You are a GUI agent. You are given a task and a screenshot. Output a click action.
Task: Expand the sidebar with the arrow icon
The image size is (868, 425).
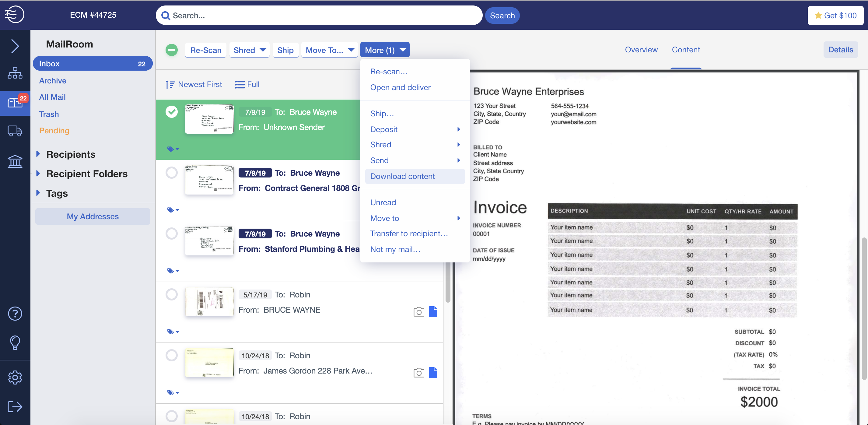click(15, 46)
